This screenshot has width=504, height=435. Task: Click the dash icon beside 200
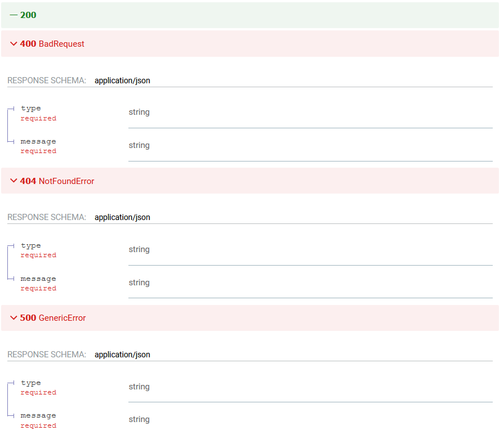coord(14,15)
